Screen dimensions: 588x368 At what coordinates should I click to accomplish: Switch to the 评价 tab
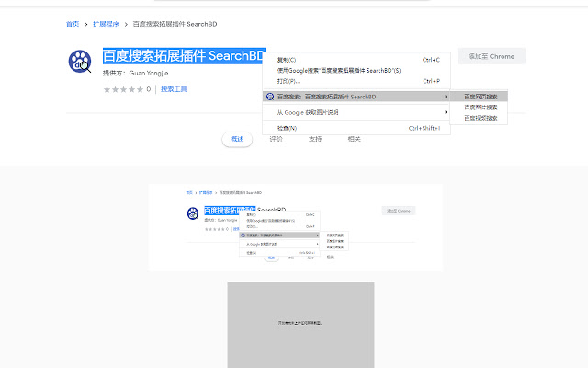coord(276,139)
